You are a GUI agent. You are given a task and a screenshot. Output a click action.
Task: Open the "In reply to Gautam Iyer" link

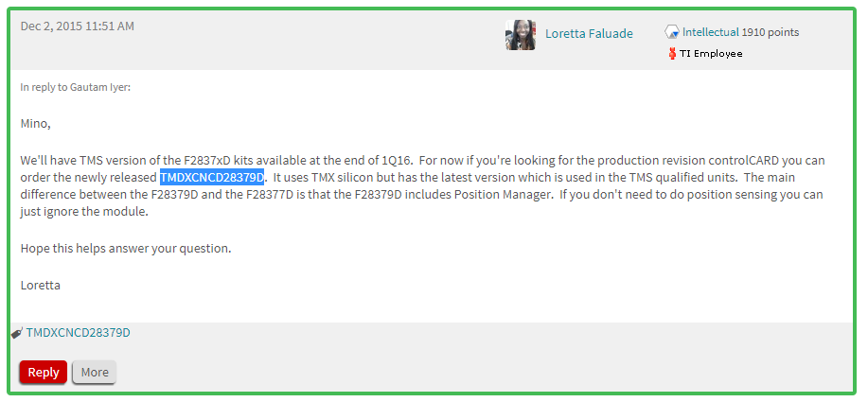(x=75, y=87)
